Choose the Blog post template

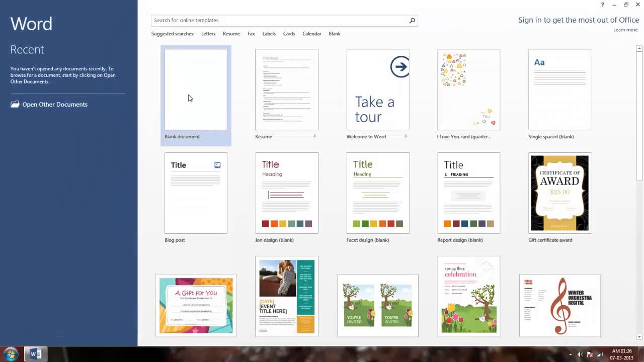click(196, 193)
